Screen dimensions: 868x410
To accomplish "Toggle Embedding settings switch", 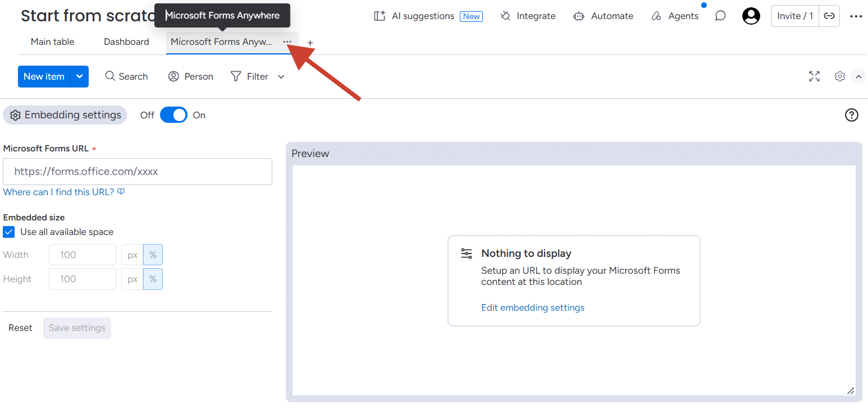I will (x=173, y=115).
